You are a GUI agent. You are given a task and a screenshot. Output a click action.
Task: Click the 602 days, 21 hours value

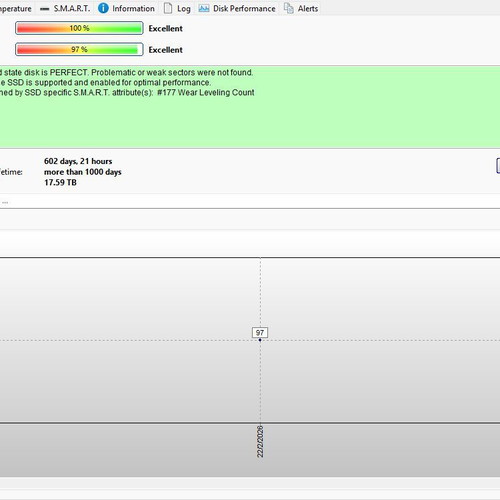[x=78, y=161]
